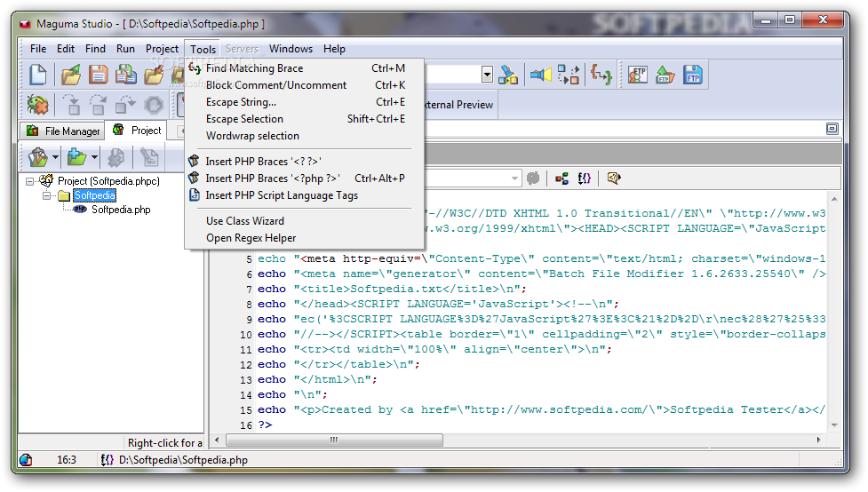Click the add folder to project icon
The width and height of the screenshot is (868, 492).
(76, 158)
